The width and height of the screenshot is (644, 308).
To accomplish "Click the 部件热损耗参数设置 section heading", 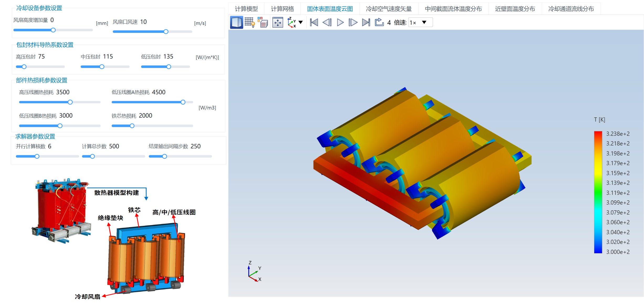I will pos(42,80).
